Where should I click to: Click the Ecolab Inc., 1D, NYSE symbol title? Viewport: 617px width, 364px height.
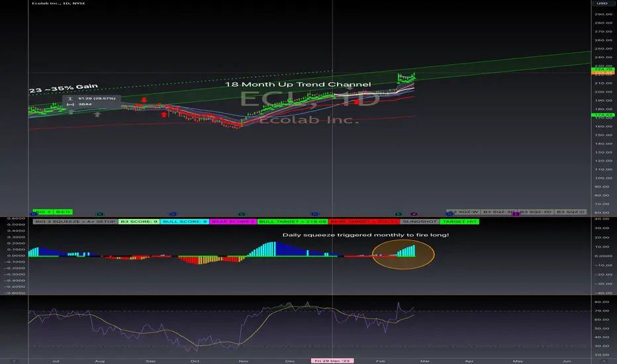(59, 3)
